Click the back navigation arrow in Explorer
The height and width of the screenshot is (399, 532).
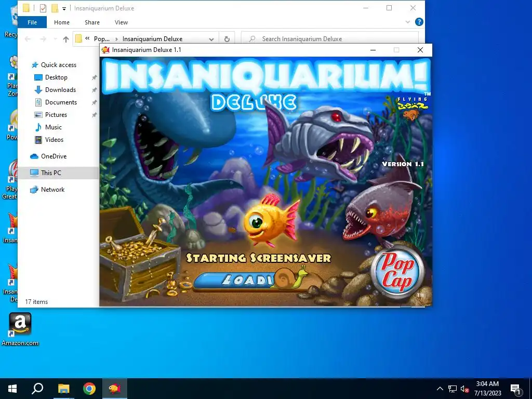[x=28, y=39]
